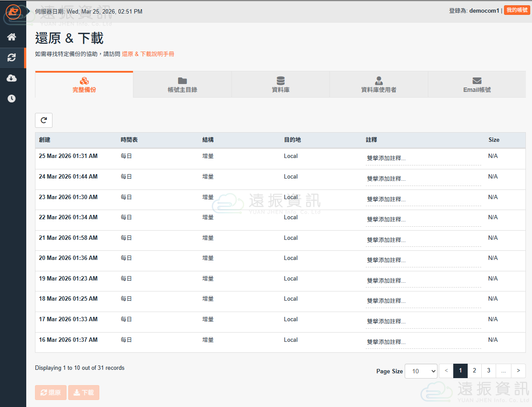Switch to the 帳號主目錄 tab
Image resolution: width=532 pixels, height=407 pixels.
(182, 85)
